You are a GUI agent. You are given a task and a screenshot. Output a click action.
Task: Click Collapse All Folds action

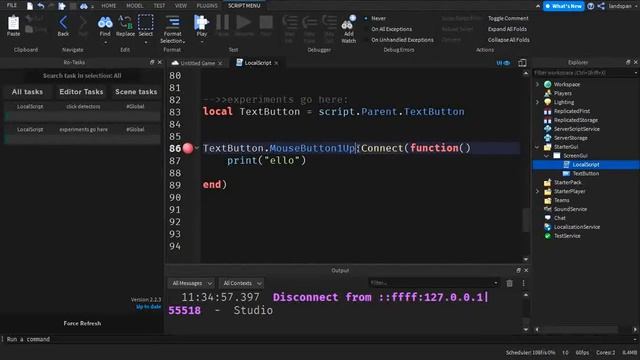509,40
